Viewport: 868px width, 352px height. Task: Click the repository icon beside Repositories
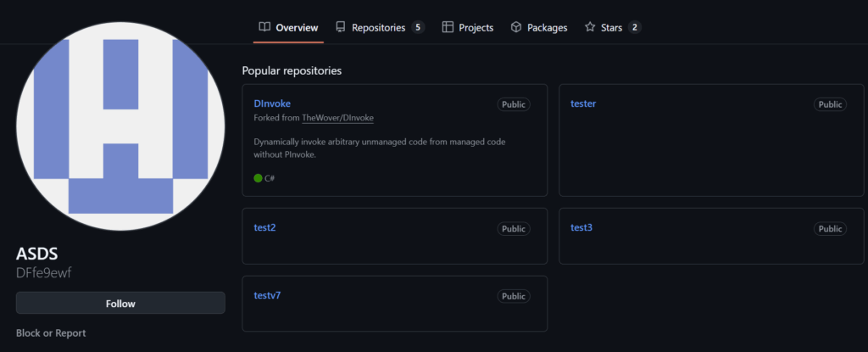pyautogui.click(x=341, y=27)
